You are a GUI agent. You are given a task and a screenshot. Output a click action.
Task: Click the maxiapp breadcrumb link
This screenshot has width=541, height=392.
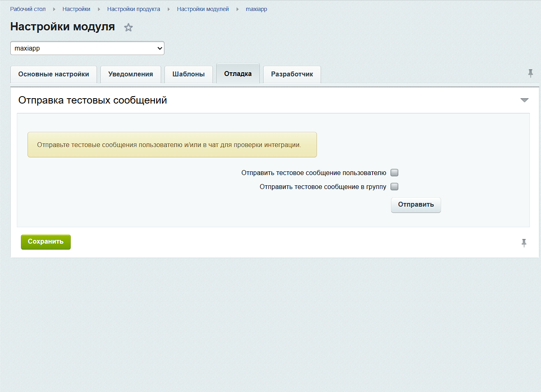[256, 9]
